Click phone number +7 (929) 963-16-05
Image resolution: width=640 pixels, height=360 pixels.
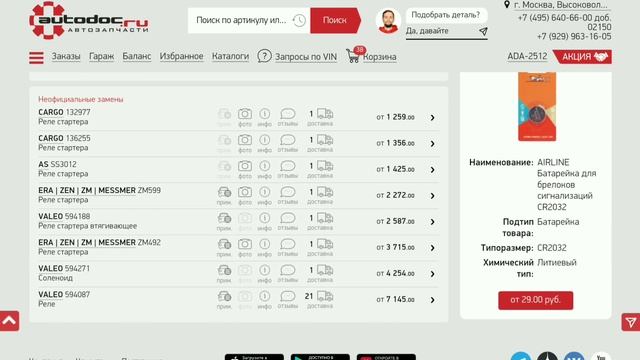click(x=574, y=37)
